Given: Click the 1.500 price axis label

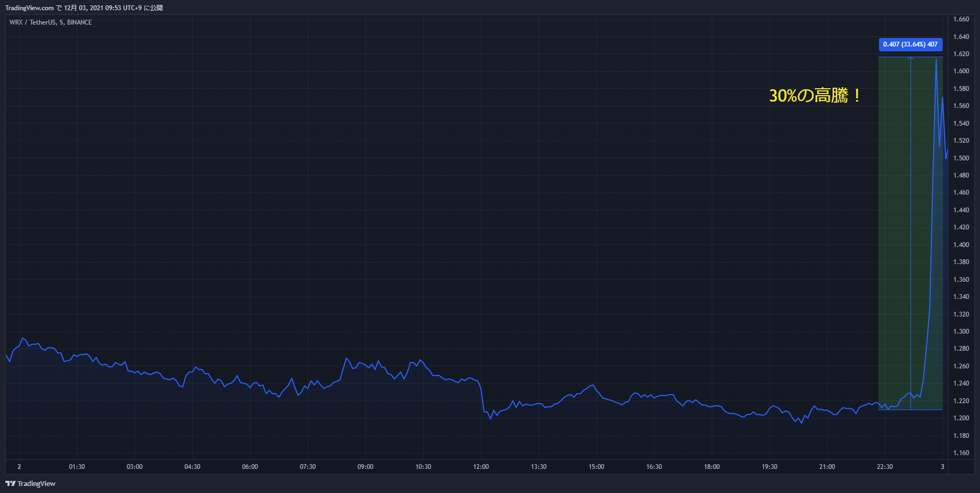Looking at the screenshot, I should click(x=961, y=158).
